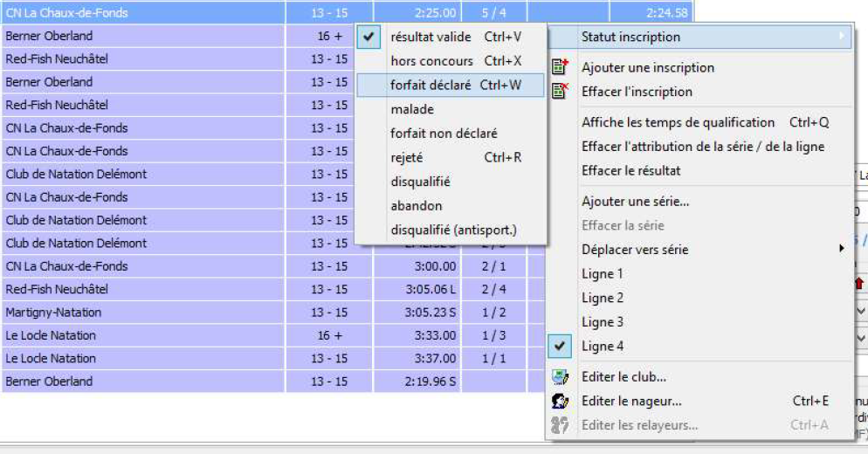
Task: Click the red up arrow at right edge
Action: (x=859, y=284)
